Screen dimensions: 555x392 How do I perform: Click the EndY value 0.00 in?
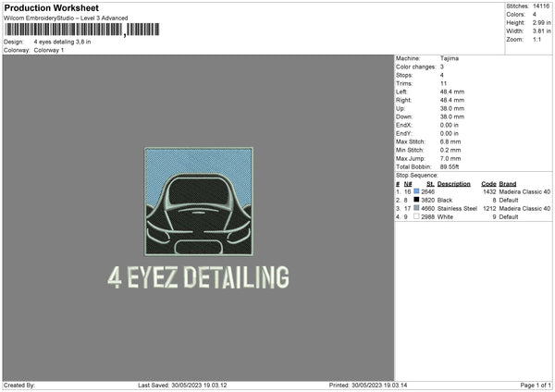click(x=450, y=133)
